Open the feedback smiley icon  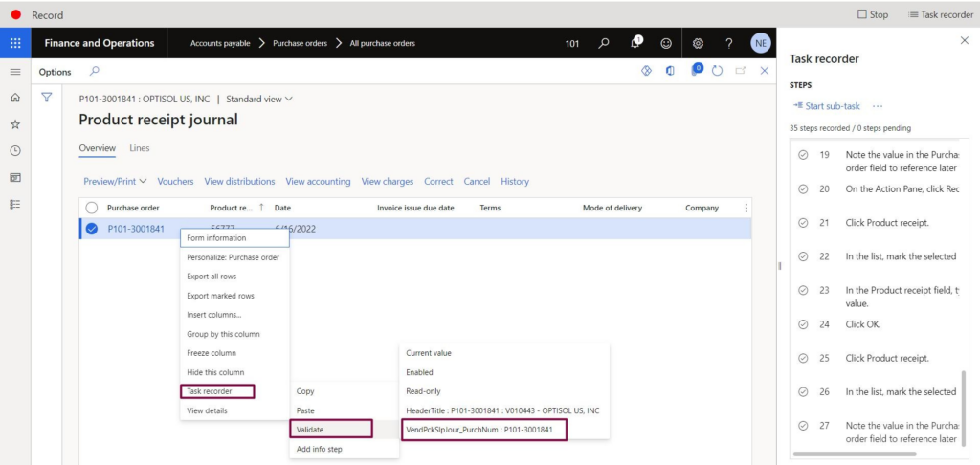[667, 43]
